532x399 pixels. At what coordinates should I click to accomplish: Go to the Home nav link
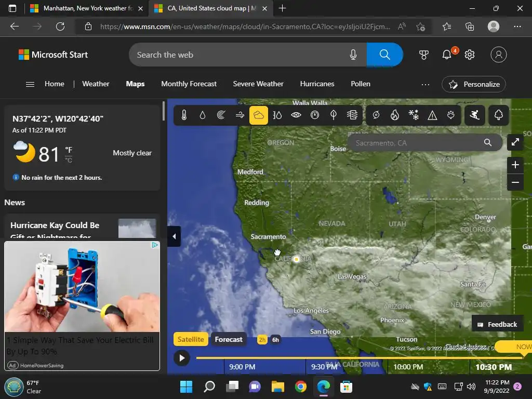click(x=54, y=84)
